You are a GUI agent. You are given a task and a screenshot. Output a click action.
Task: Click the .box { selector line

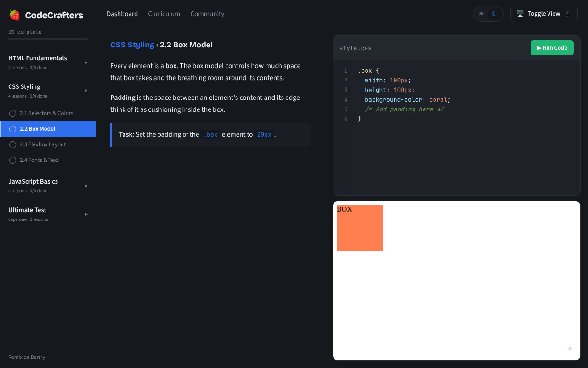click(x=368, y=70)
